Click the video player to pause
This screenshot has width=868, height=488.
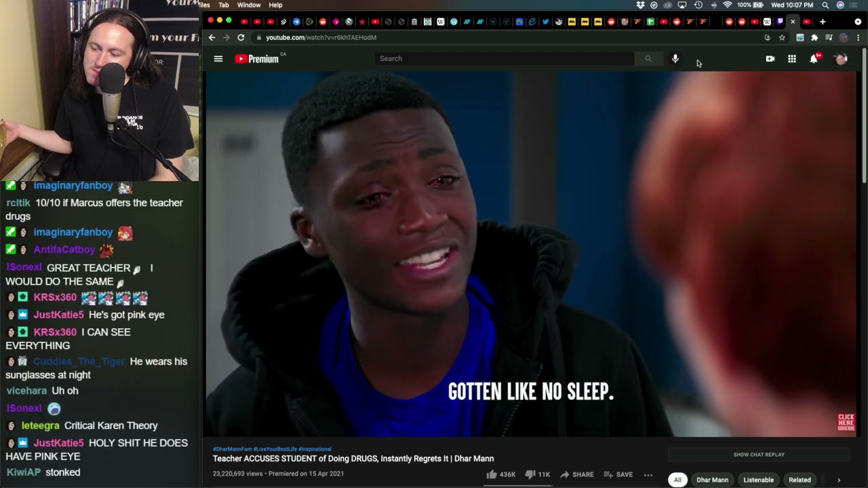click(x=531, y=254)
